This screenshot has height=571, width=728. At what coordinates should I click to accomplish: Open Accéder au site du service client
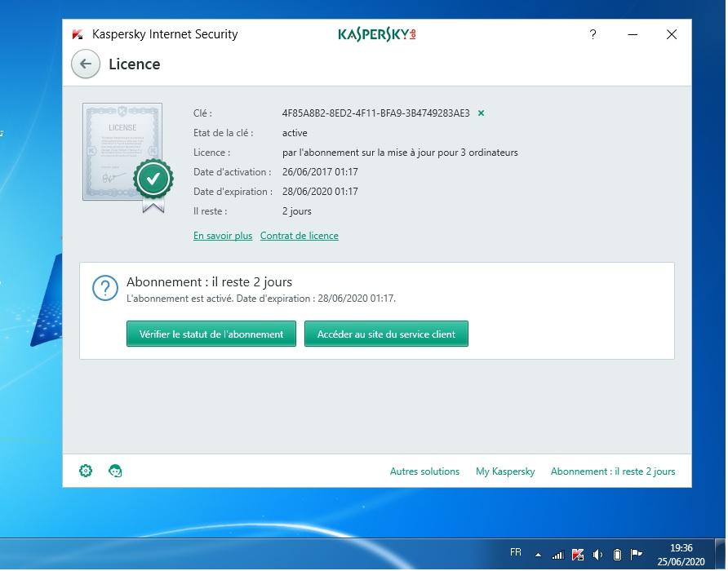click(x=386, y=334)
